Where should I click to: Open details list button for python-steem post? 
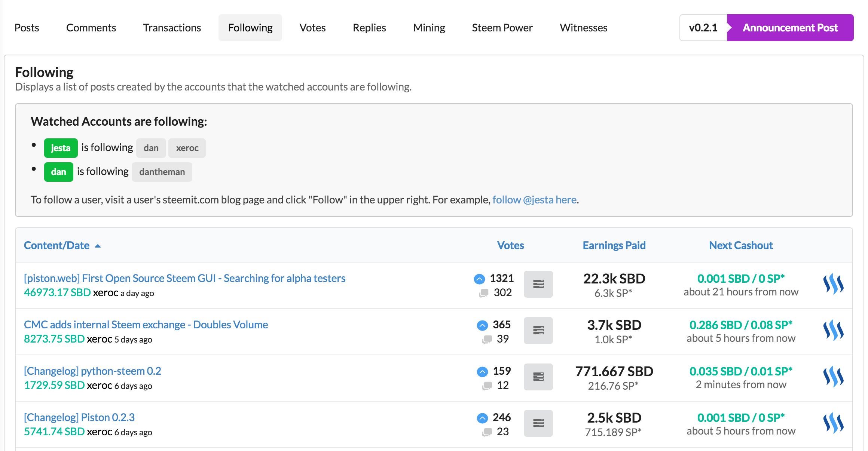click(x=538, y=377)
